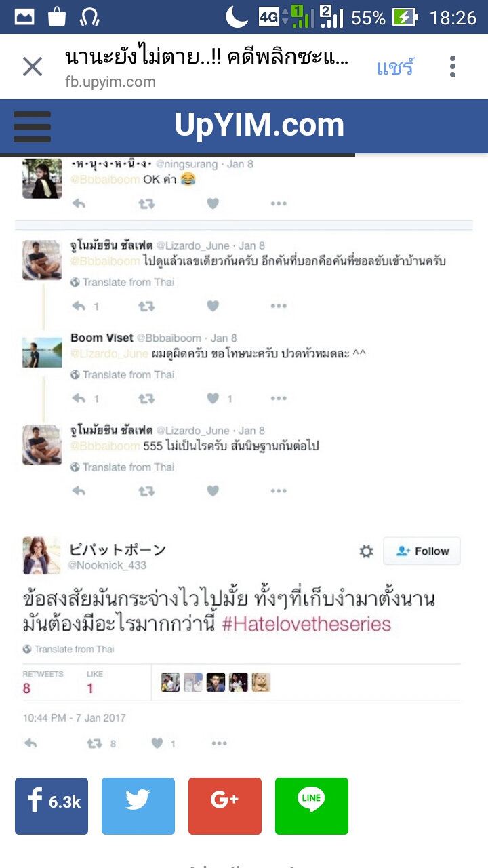
Task: Share article via LINE button
Action: [x=312, y=806]
